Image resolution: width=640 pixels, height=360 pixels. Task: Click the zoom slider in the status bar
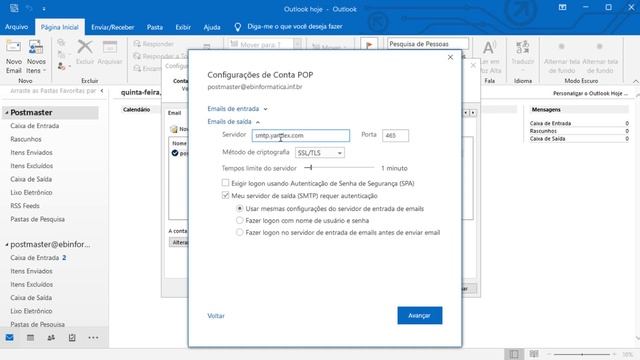[582, 354]
